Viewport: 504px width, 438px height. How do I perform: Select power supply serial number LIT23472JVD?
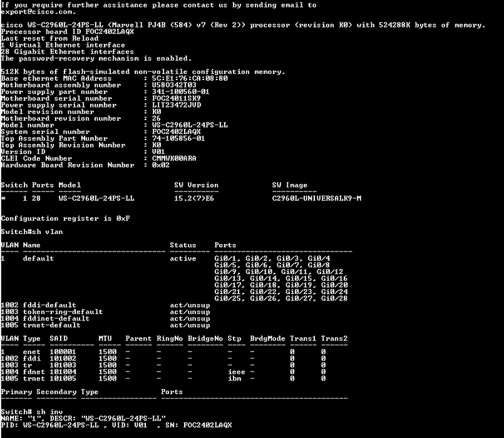tap(176, 105)
